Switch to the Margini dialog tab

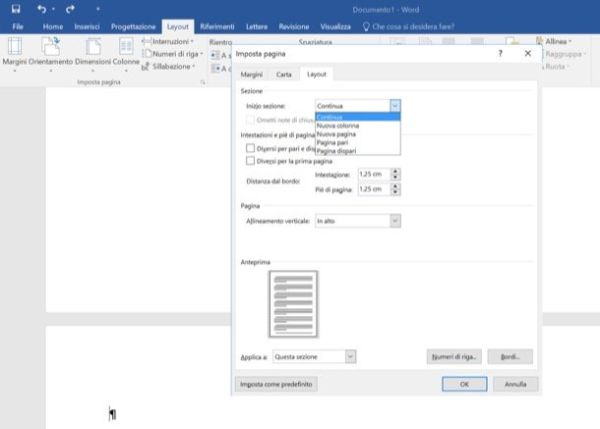(x=251, y=75)
